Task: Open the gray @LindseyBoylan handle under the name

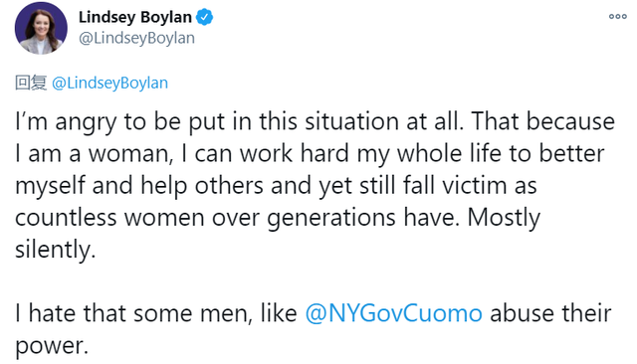Action: pyautogui.click(x=136, y=38)
